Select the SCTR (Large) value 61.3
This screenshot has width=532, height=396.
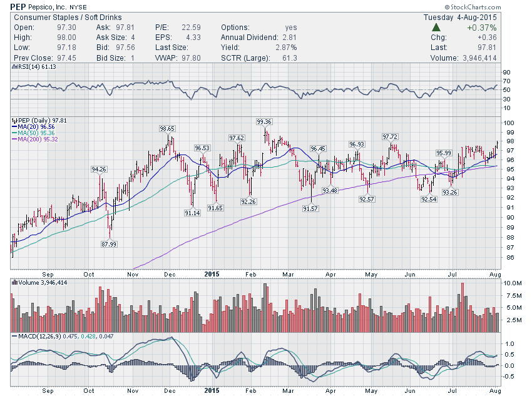click(x=289, y=58)
